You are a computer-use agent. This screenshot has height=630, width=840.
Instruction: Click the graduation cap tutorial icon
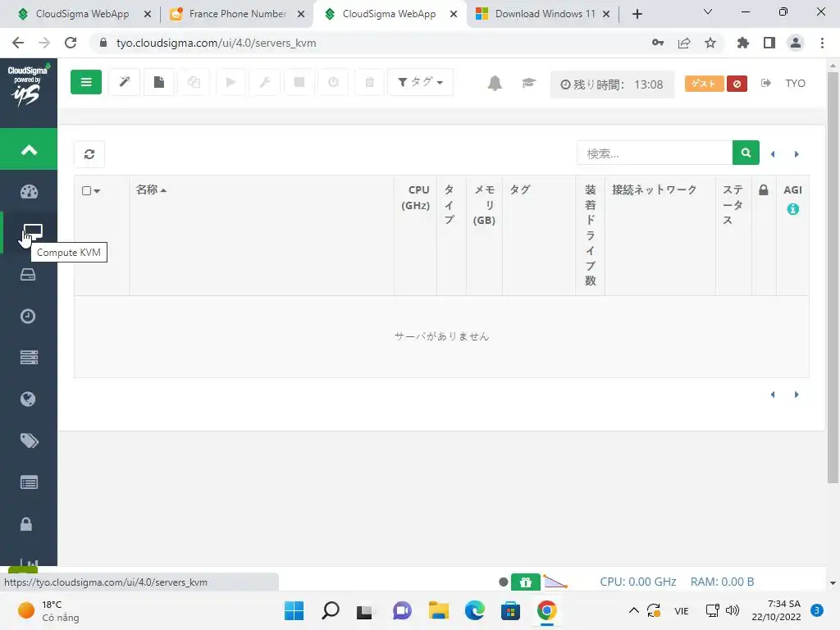coord(528,83)
